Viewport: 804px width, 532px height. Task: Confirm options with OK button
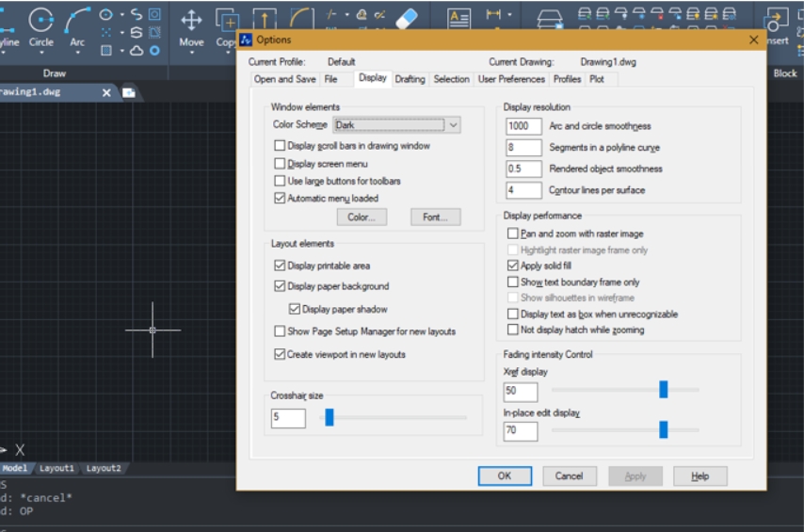click(x=505, y=476)
